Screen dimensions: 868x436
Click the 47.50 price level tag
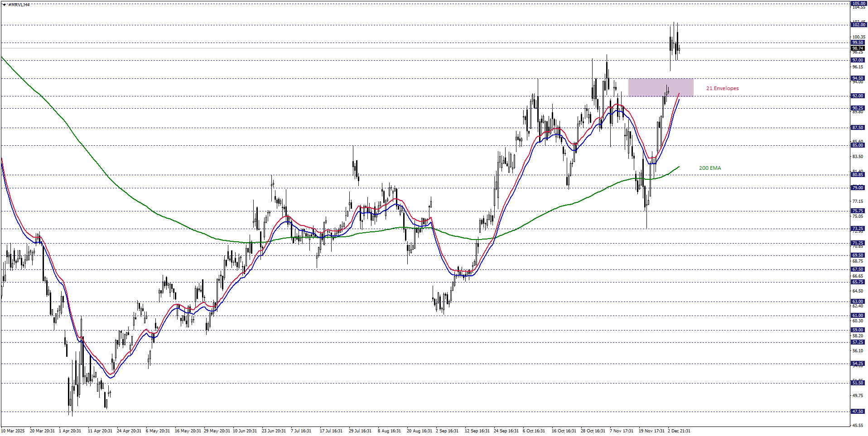click(x=858, y=412)
